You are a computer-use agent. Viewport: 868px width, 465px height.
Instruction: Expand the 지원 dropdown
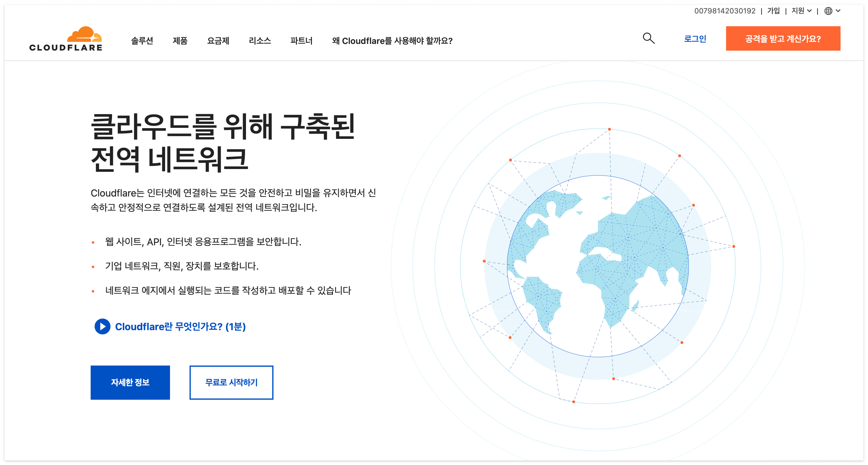[801, 11]
